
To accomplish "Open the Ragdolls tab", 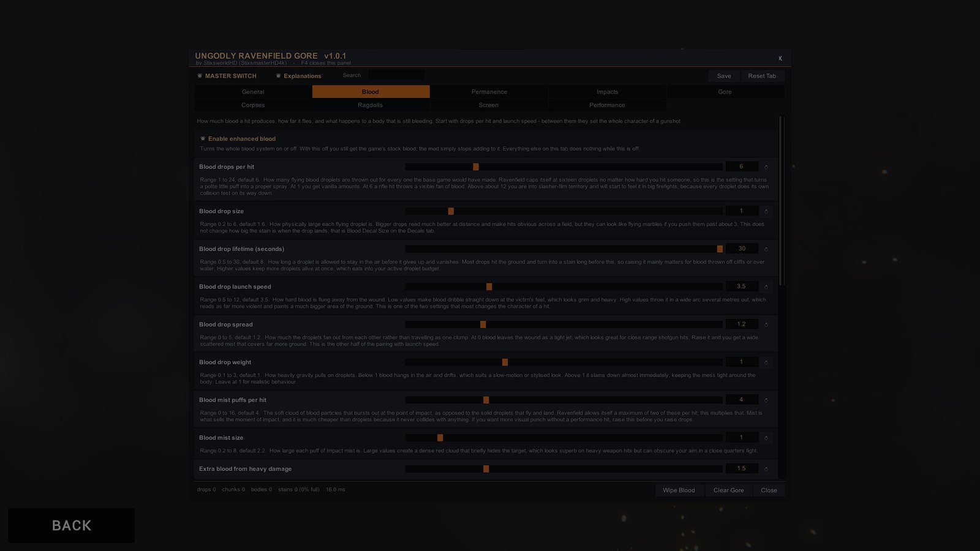I will coord(371,105).
